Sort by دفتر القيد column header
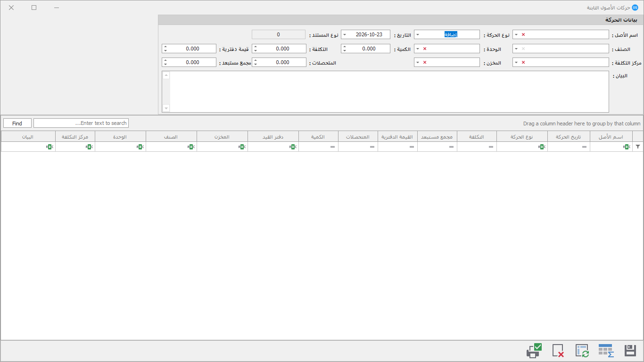 coord(273,137)
